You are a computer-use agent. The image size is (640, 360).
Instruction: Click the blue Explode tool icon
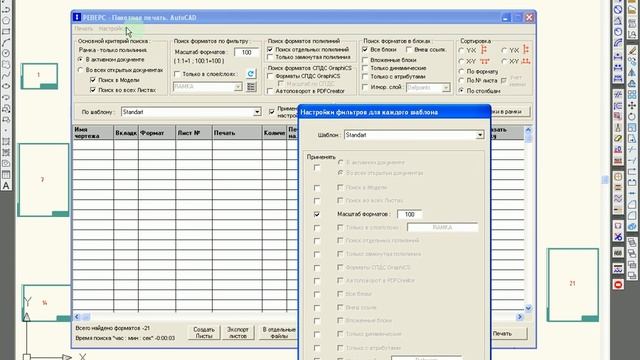632,227
